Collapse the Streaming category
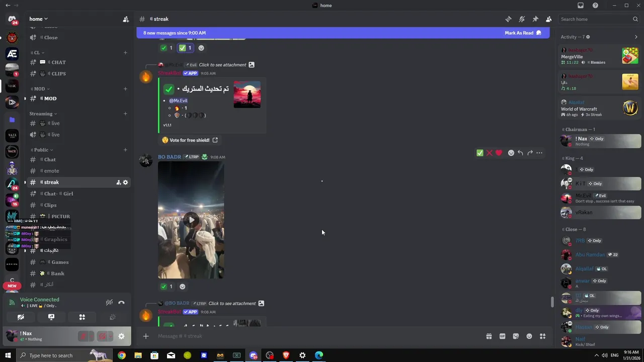Screen dimensions: 644x362 (43, 114)
